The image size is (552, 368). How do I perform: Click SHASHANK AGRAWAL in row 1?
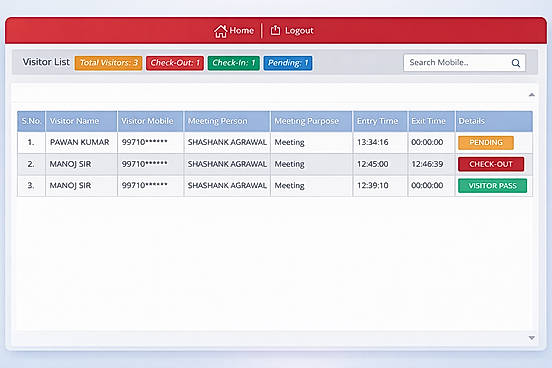coord(227,142)
